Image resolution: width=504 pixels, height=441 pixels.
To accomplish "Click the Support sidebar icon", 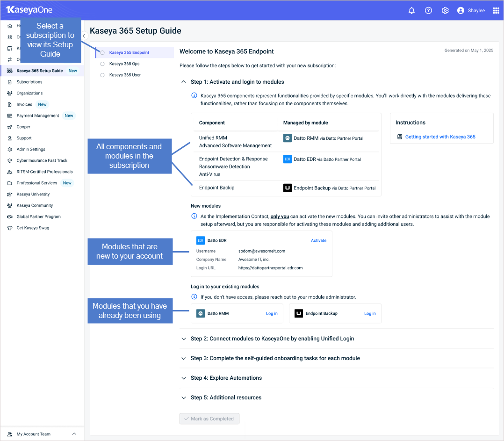I will click(x=10, y=138).
